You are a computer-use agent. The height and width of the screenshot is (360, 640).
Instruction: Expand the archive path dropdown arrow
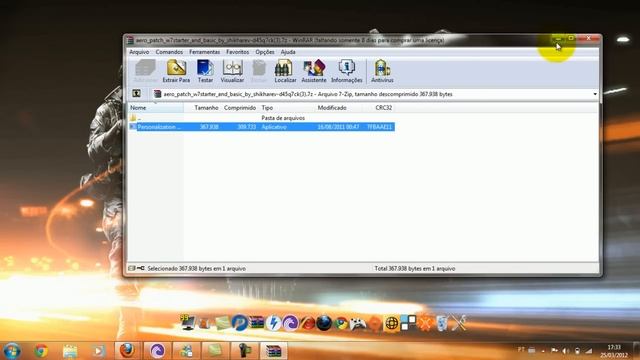595,94
